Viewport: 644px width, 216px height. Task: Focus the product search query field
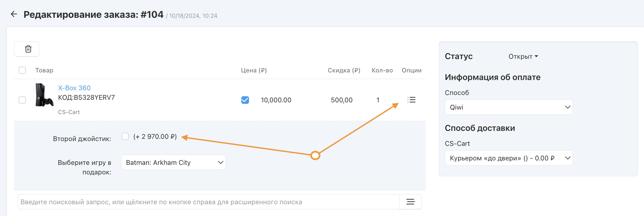pyautogui.click(x=208, y=202)
